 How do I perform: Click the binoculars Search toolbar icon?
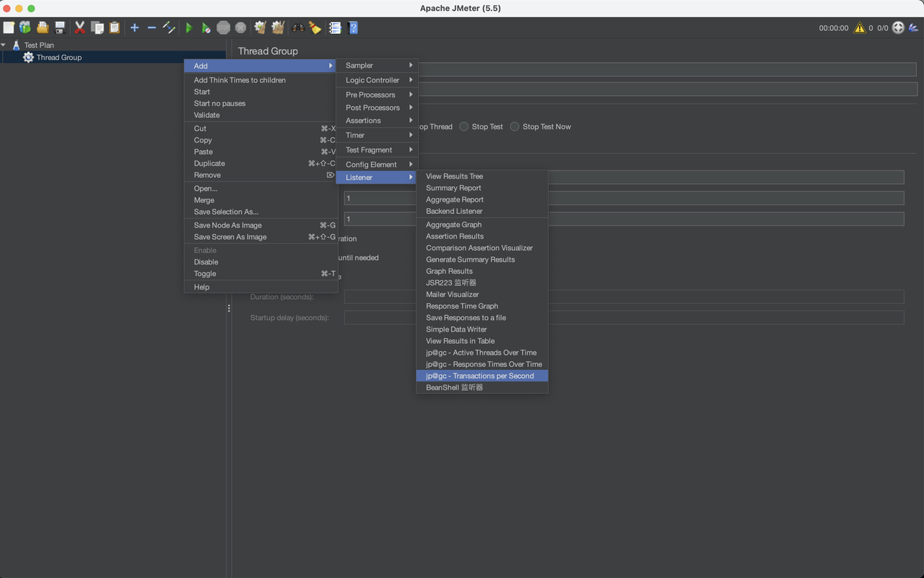(x=298, y=27)
